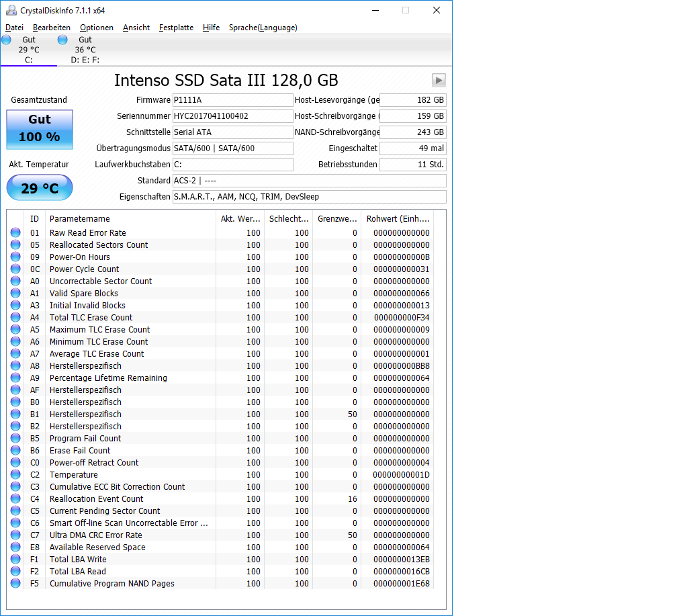Screen dimensions: 677x616
Task: Click the Gut 100 % health status button
Action: (40, 129)
